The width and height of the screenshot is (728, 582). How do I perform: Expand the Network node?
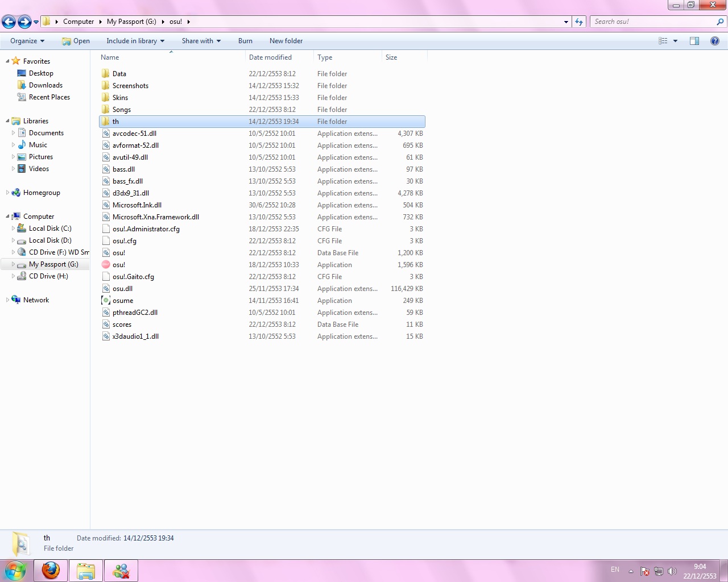pyautogui.click(x=7, y=300)
